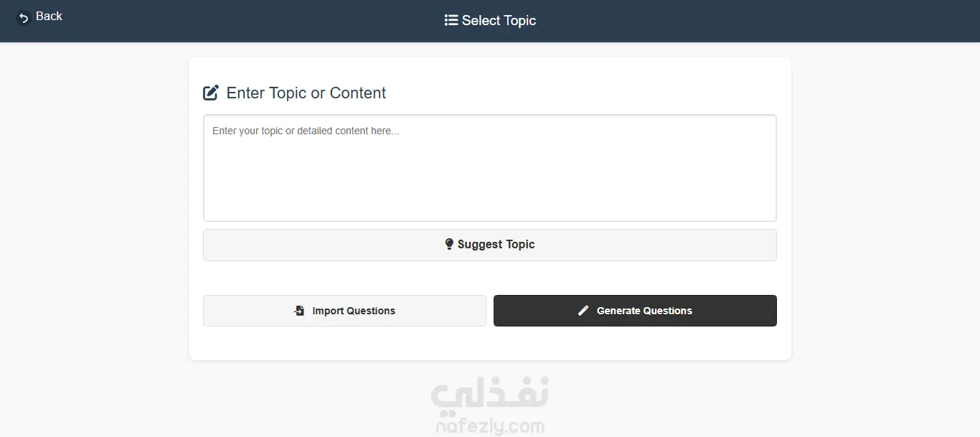This screenshot has height=437, width=980.
Task: Click the gap between Suggest Topic and Import
Action: click(490, 278)
